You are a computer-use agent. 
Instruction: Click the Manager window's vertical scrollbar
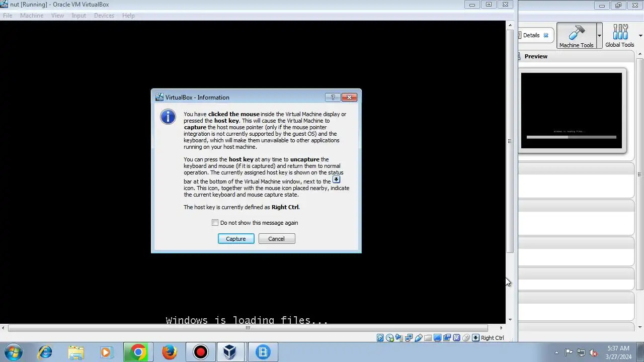click(x=639, y=173)
